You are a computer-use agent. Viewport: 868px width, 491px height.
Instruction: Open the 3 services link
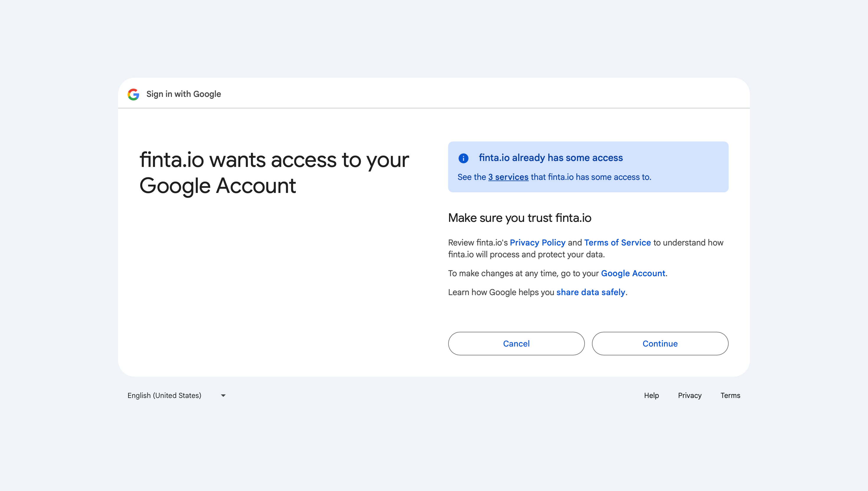tap(508, 177)
